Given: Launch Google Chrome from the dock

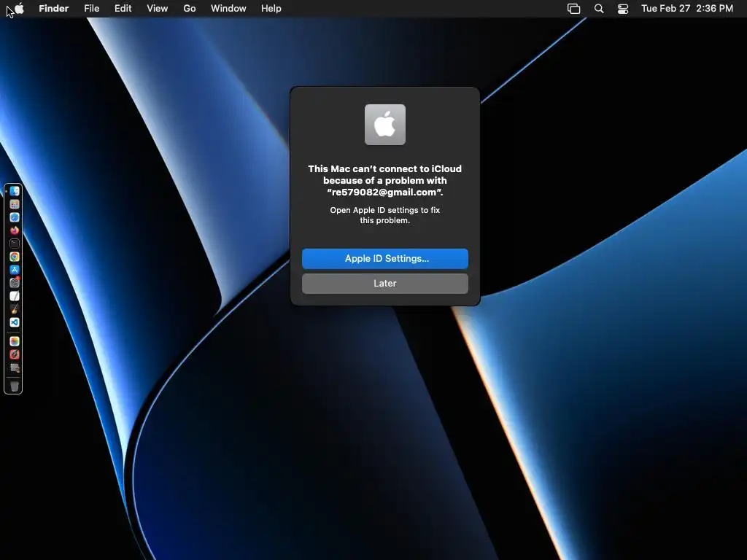Looking at the screenshot, I should [15, 257].
